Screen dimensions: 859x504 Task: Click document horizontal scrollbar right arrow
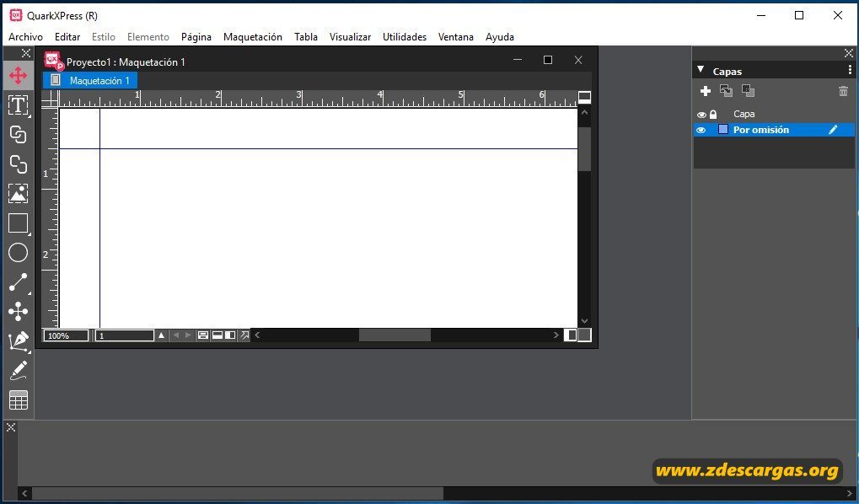pos(556,335)
